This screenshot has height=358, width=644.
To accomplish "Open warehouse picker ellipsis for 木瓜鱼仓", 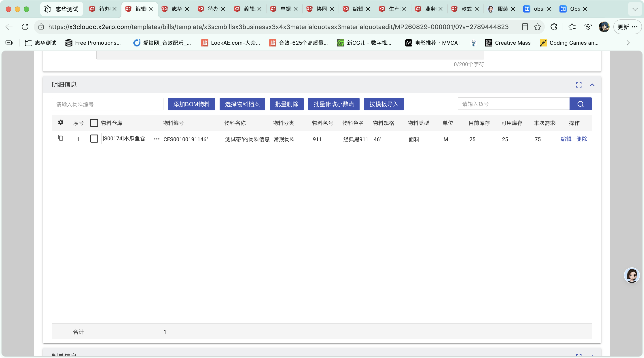I will pyautogui.click(x=157, y=139).
